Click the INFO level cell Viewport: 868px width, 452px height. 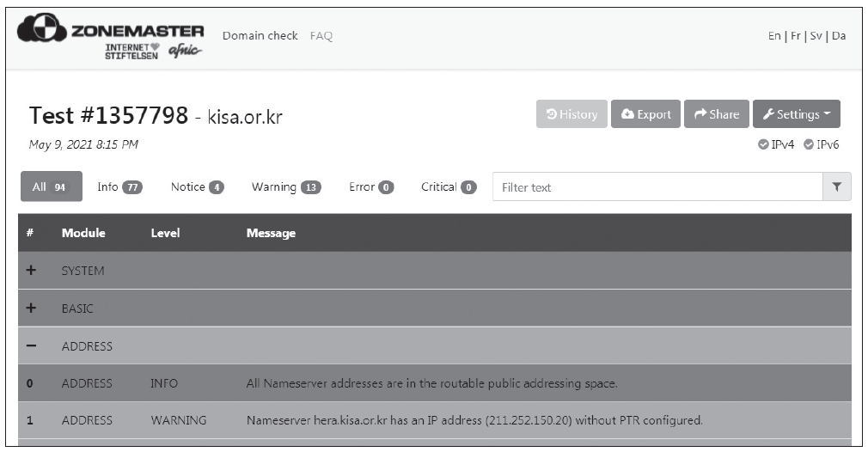click(x=164, y=383)
